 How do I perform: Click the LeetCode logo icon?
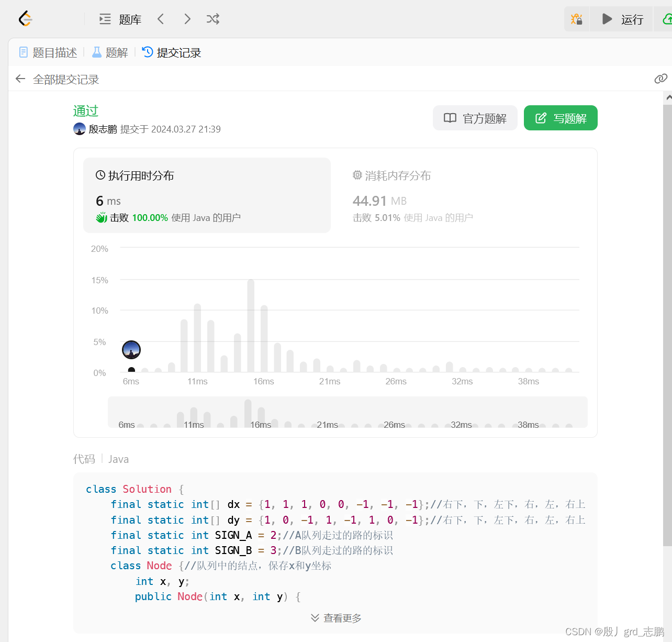25,19
